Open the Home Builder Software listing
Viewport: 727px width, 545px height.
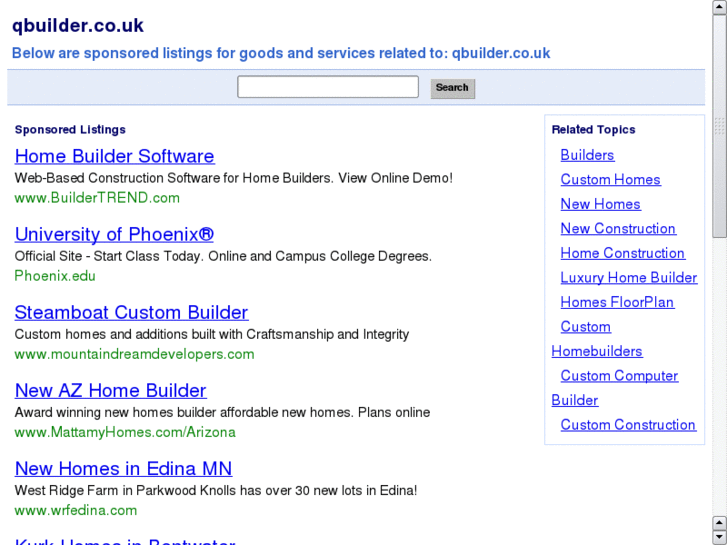click(114, 156)
